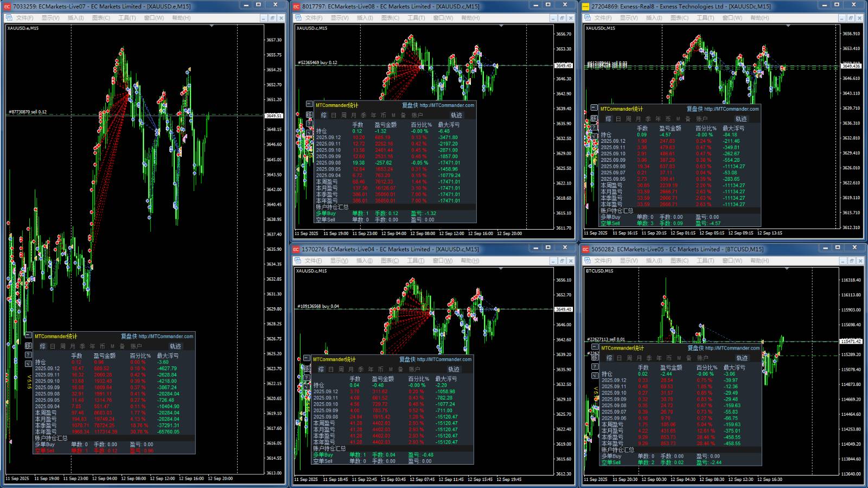Open the chart system icon beside 文件(F) in BTCUSD window
This screenshot has height=488, width=868.
(588, 261)
